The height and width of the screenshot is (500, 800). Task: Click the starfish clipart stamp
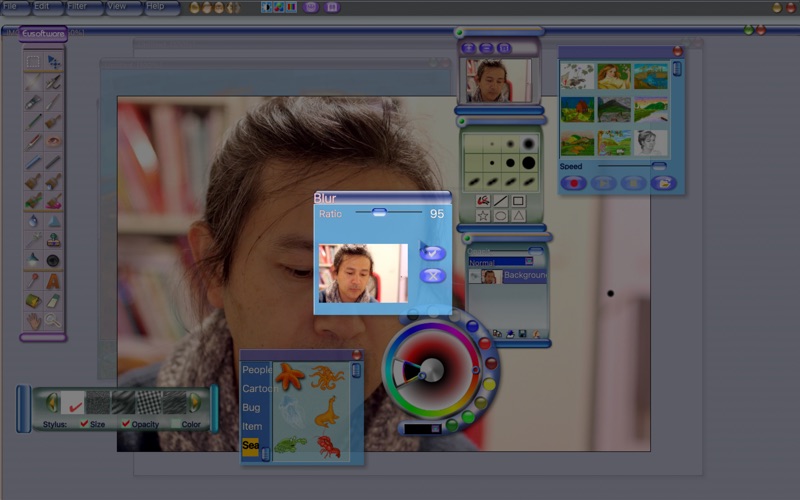pyautogui.click(x=291, y=378)
